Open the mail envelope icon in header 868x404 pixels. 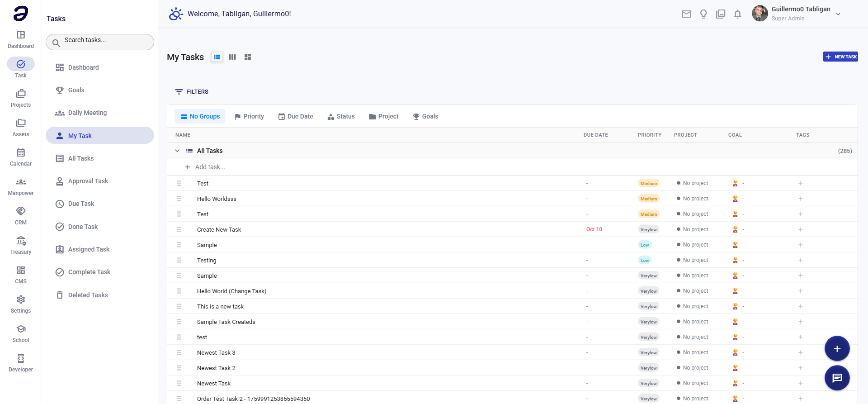[686, 14]
